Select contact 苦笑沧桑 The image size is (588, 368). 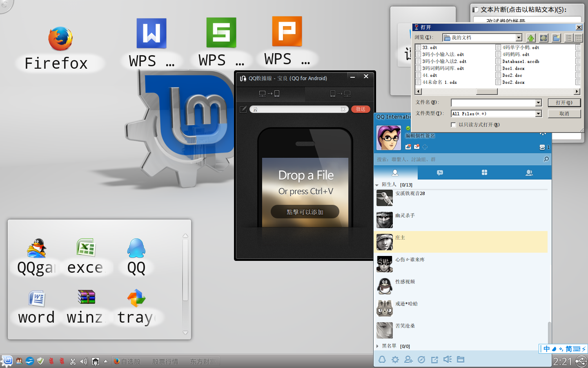click(x=461, y=330)
